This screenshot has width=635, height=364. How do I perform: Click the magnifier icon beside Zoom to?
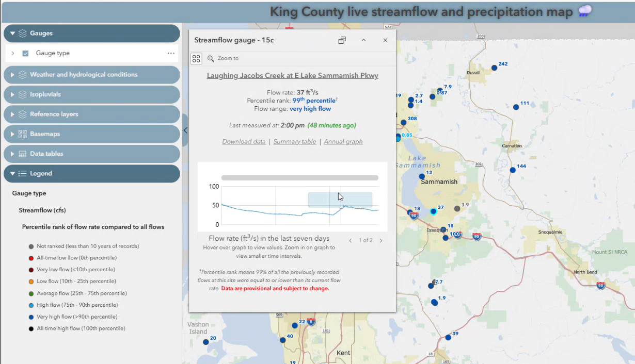pos(211,58)
